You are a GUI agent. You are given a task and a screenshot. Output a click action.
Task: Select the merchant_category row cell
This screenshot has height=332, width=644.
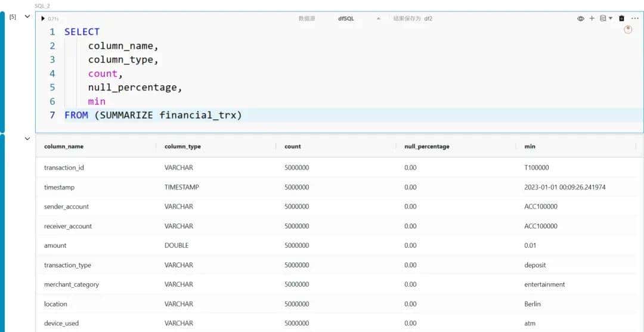[71, 284]
